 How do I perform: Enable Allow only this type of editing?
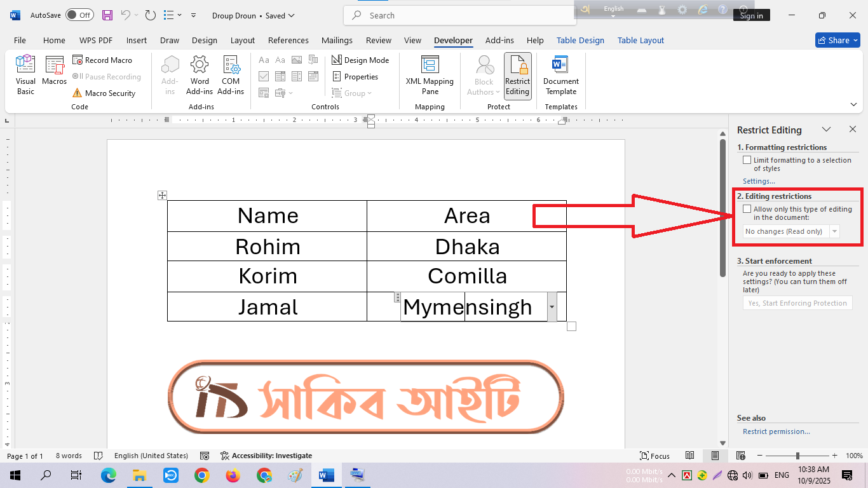click(747, 209)
